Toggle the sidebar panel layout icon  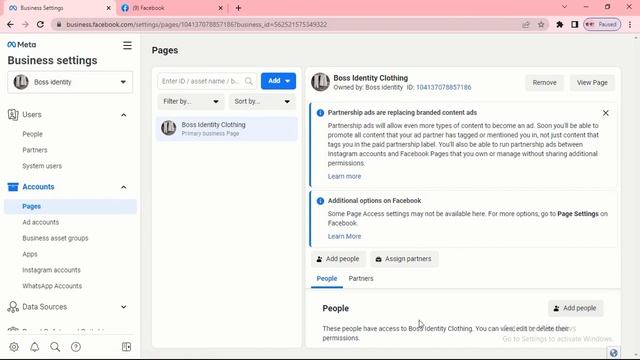tap(127, 347)
